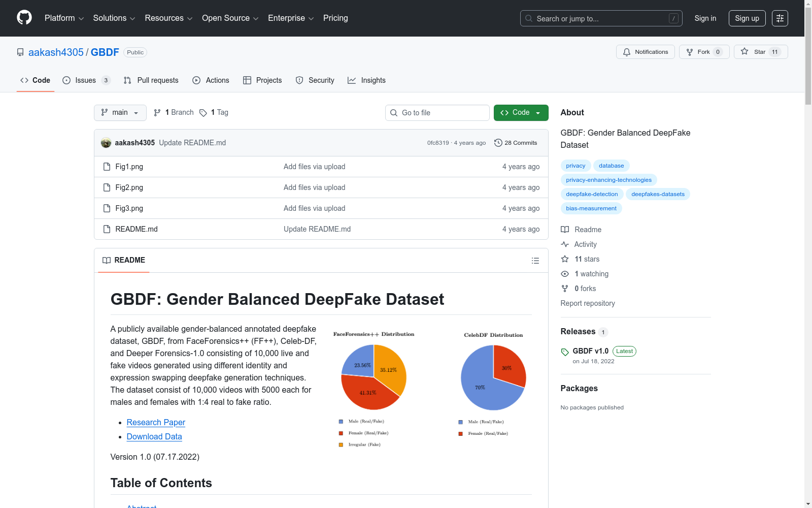Screen dimensions: 812x508
Task: View the 28 Commits history
Action: (516, 143)
